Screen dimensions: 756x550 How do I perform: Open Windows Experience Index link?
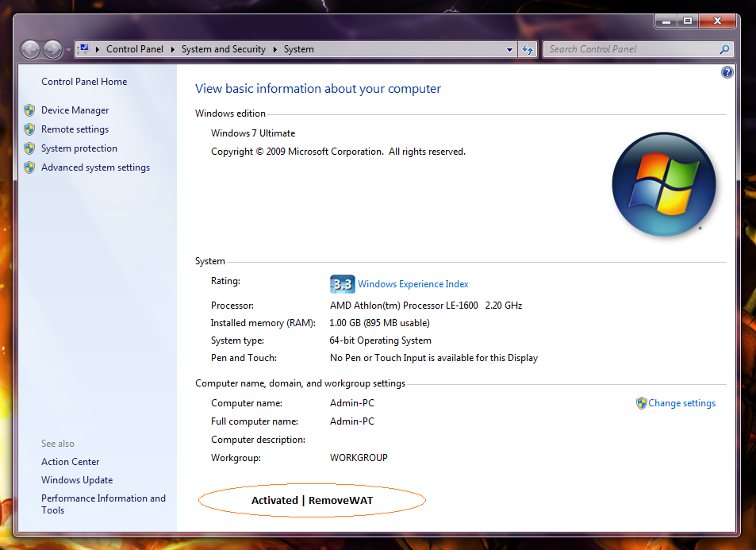(413, 284)
